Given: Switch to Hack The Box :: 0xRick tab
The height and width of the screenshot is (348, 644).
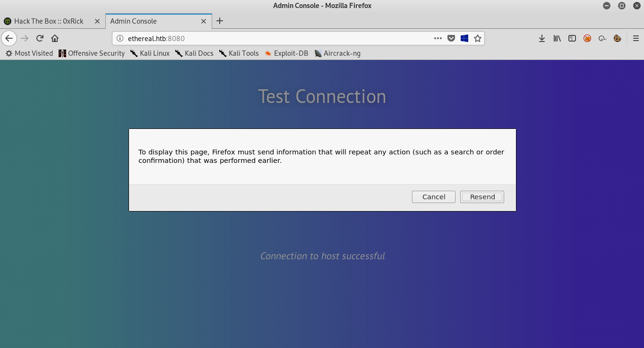Looking at the screenshot, I should tap(49, 21).
